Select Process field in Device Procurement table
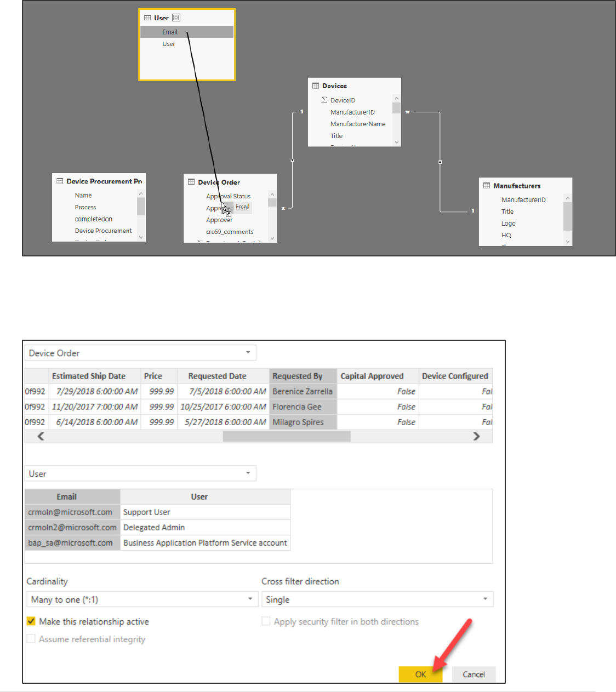The height and width of the screenshot is (692, 616). coord(85,207)
